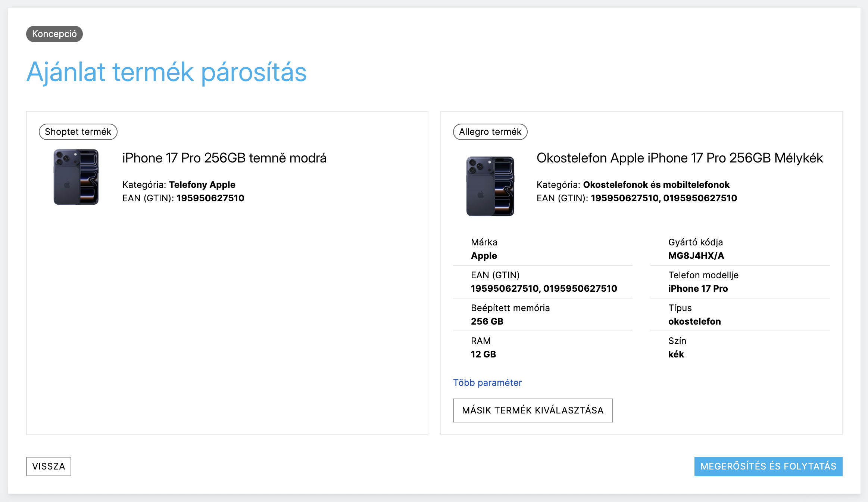Go back with the Vissza button
The width and height of the screenshot is (868, 502).
49,466
